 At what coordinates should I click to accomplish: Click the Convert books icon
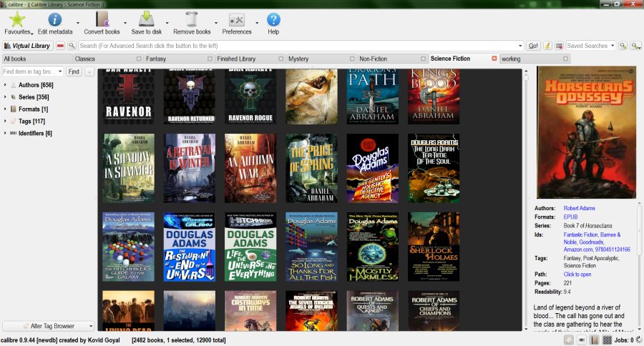[102, 19]
